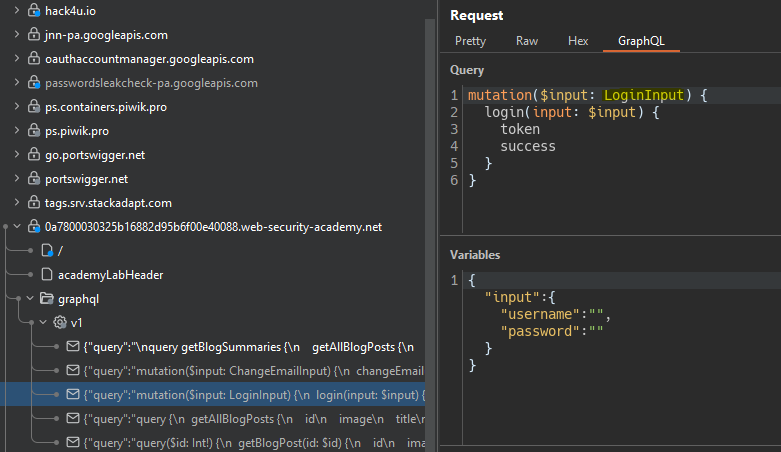This screenshot has height=452, width=781.
Task: Click the file icon next to academyLabHeader
Action: point(46,274)
